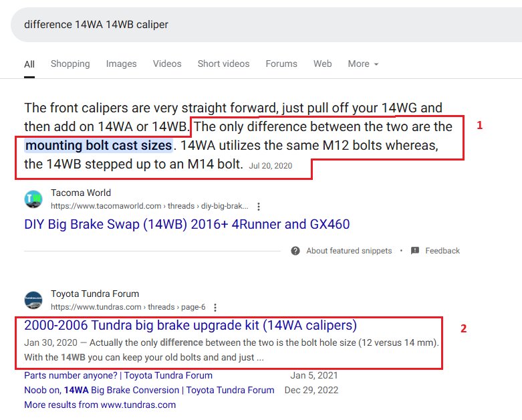The image size is (522, 420).
Task: Click the 'Dec 29, 2022' sitelink date
Action: point(311,390)
